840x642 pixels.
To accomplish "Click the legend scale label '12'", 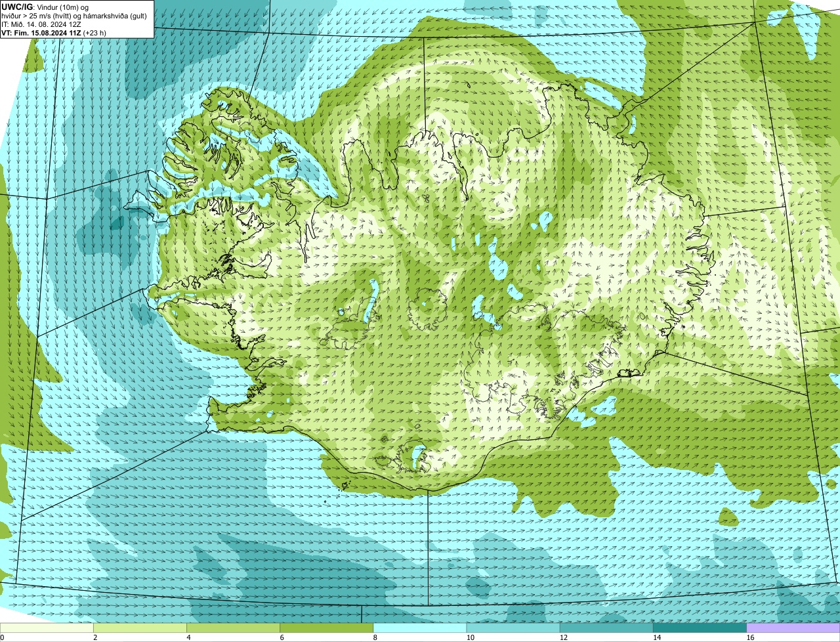I will pyautogui.click(x=564, y=637).
